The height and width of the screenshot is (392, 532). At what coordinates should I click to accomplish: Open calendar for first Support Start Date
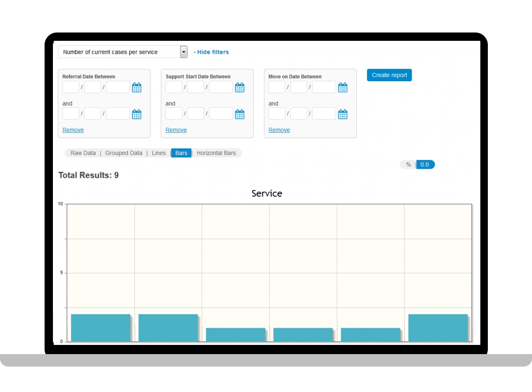coord(240,87)
